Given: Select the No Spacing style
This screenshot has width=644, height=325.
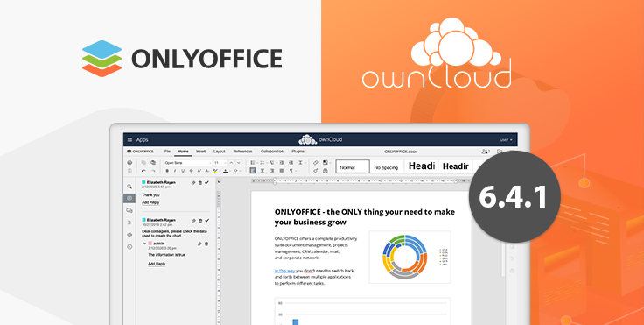Looking at the screenshot, I should click(386, 167).
